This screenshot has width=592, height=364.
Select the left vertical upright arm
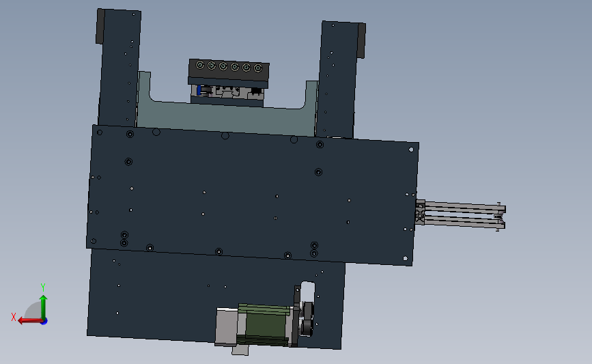pyautogui.click(x=119, y=67)
